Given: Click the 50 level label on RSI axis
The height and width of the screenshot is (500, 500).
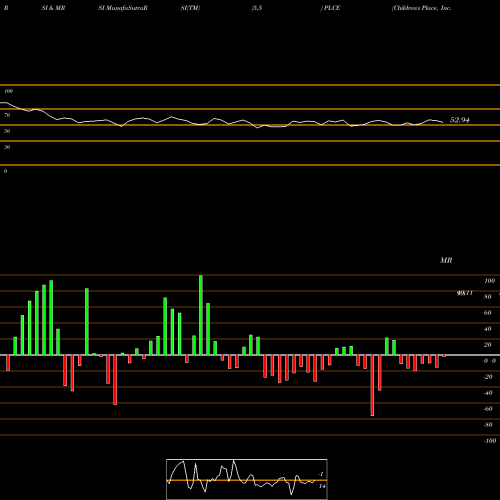Looking at the screenshot, I should pos(7,131).
